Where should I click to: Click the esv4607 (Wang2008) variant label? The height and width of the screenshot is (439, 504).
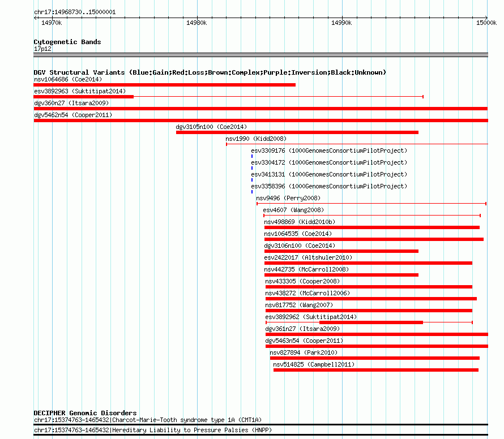293,210
